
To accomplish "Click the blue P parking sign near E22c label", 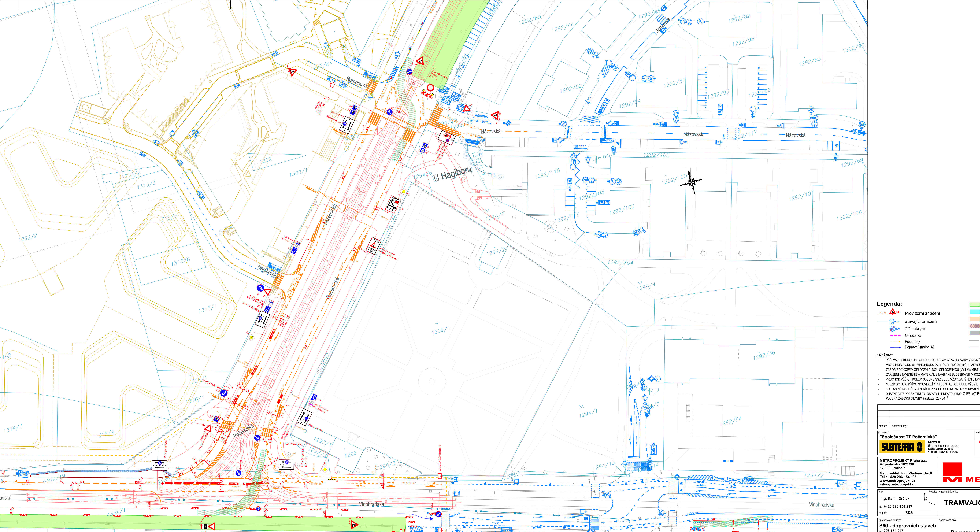I will pyautogui.click(x=314, y=397).
